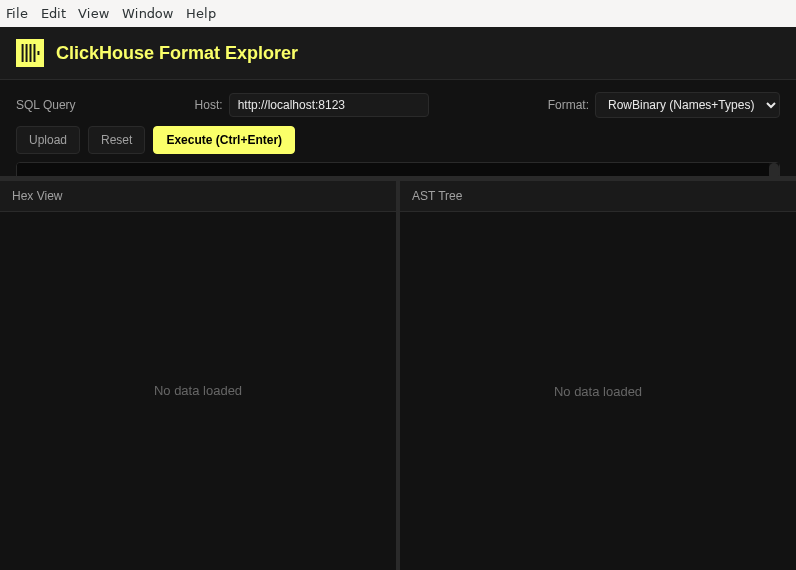Open the File menu
The width and height of the screenshot is (796, 570).
tap(17, 13)
